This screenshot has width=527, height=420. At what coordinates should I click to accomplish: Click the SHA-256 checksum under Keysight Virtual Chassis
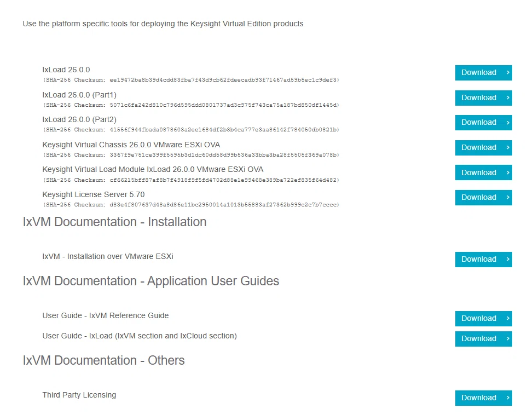point(191,154)
